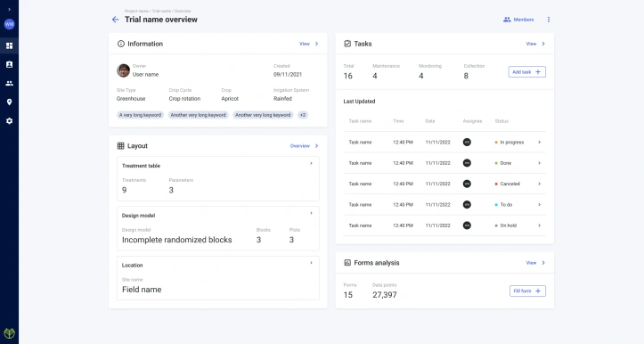The image size is (644, 344).
Task: Click the +2 keyword chip
Action: [303, 115]
